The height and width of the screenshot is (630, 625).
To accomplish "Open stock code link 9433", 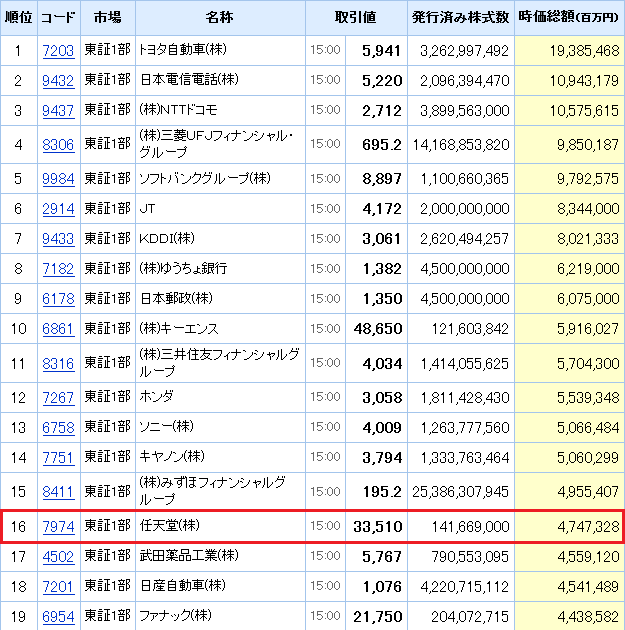I will point(58,239).
